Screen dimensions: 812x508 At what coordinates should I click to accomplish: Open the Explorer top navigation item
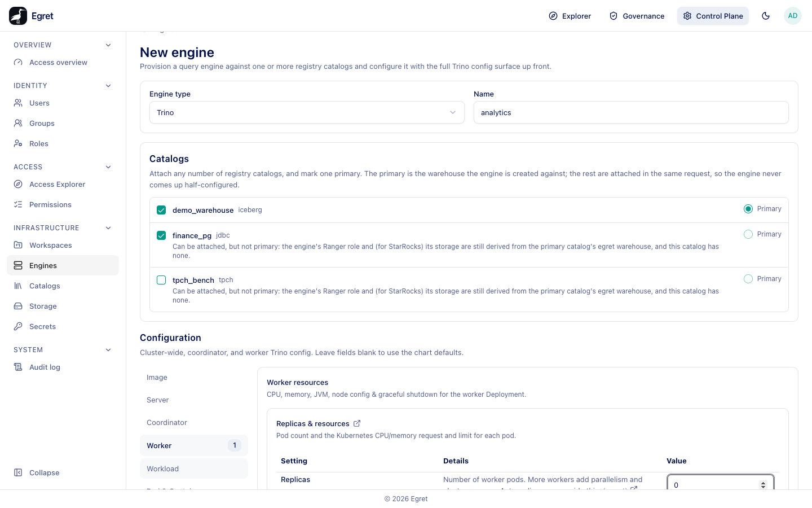(x=570, y=16)
